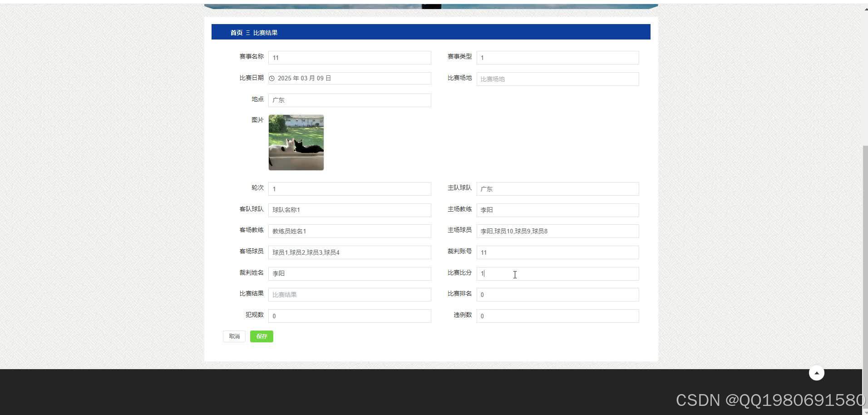Click the 主场球员 field listing 李阳 and players

pyautogui.click(x=557, y=231)
